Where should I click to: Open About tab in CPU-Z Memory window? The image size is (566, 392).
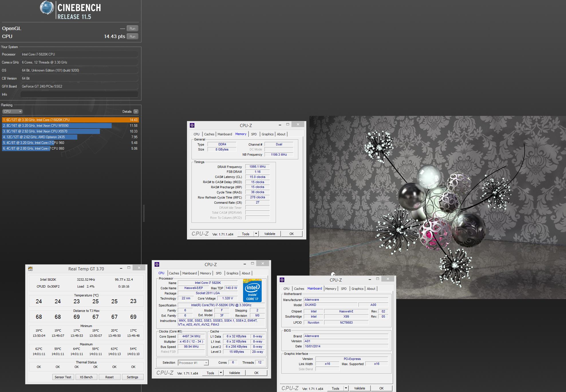281,134
